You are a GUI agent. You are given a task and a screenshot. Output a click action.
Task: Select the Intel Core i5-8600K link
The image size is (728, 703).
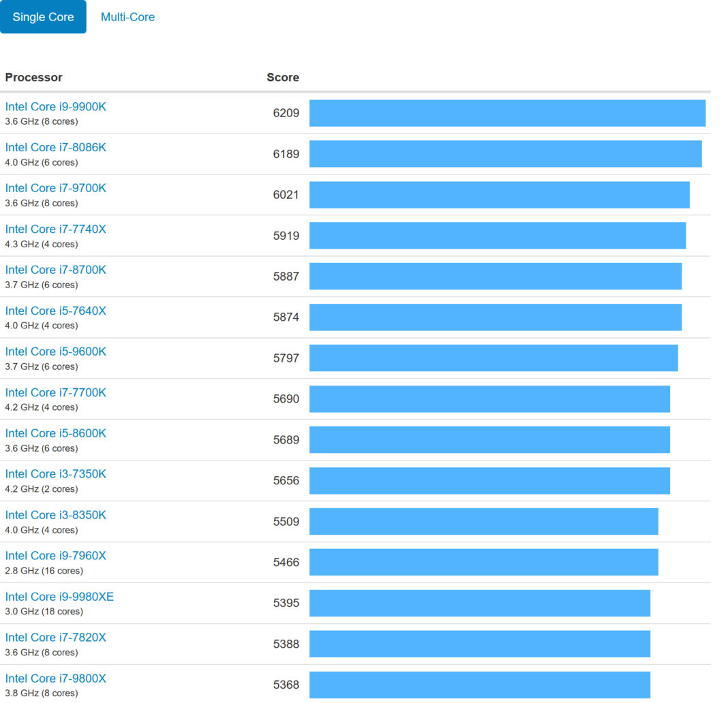pyautogui.click(x=56, y=434)
